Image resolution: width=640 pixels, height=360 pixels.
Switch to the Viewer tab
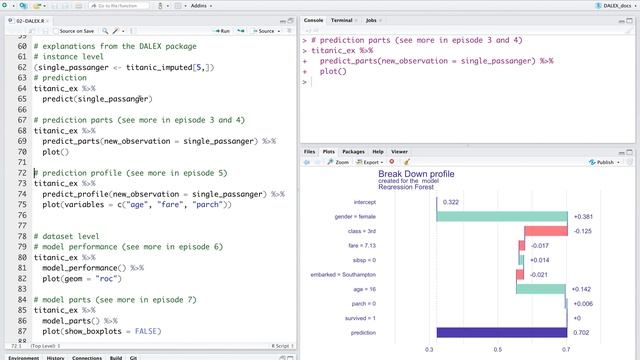399,152
